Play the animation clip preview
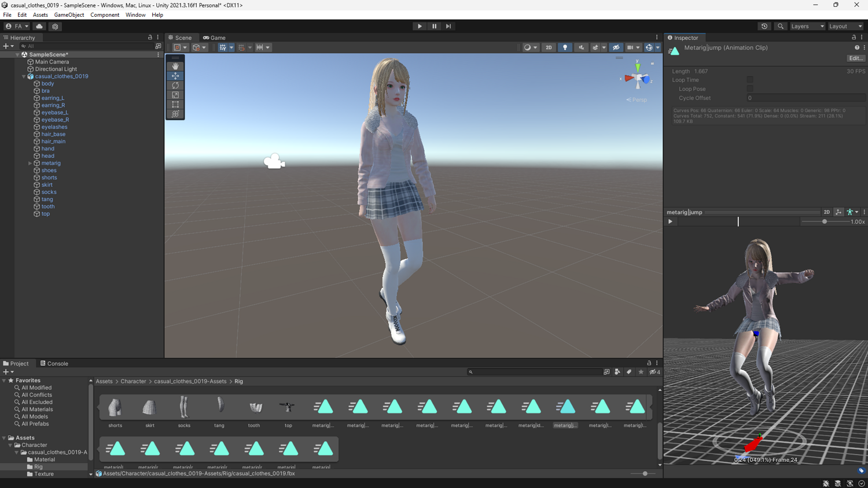The width and height of the screenshot is (868, 488). pos(671,221)
